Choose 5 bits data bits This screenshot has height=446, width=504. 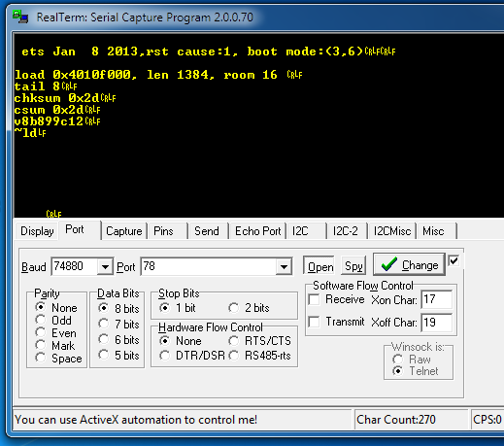(118, 355)
